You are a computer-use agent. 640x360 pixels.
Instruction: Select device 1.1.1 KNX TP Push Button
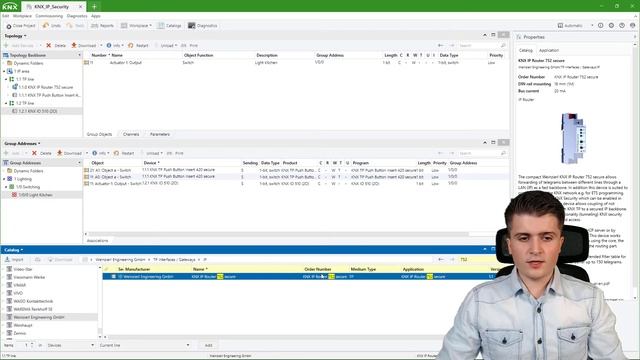49,95
